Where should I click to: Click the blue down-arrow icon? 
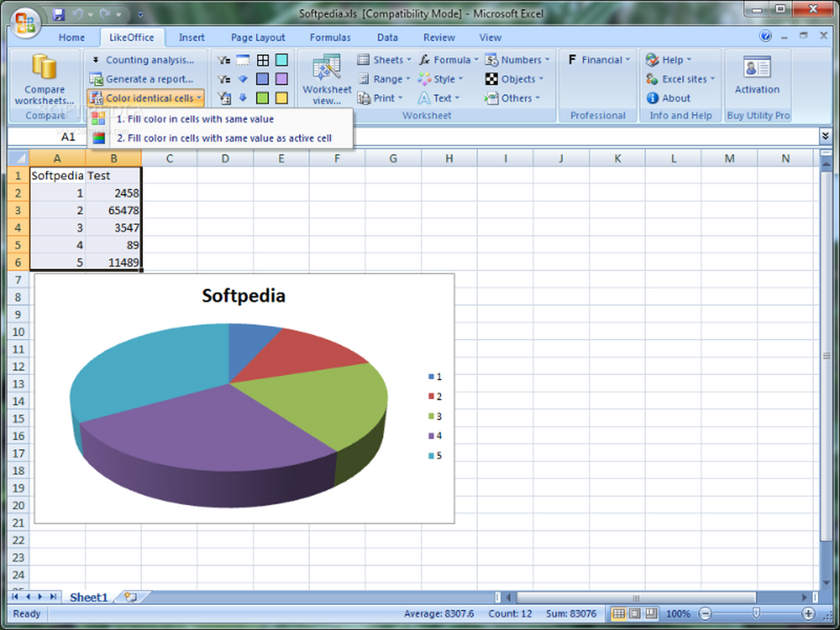click(243, 98)
